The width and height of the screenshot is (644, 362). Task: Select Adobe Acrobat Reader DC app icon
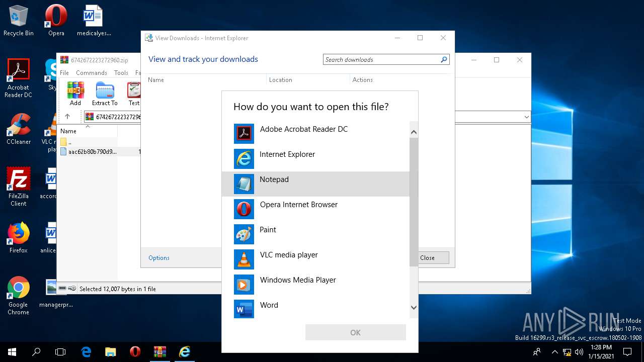244,133
